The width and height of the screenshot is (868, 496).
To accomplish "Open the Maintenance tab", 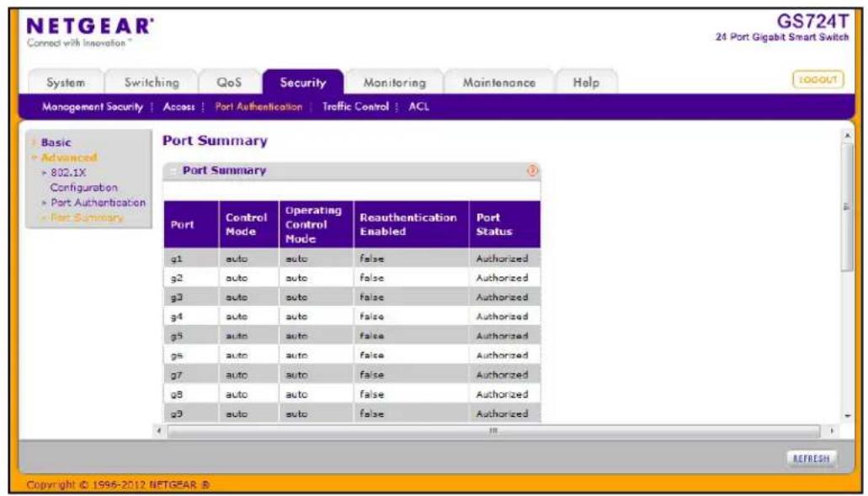I will tap(499, 83).
